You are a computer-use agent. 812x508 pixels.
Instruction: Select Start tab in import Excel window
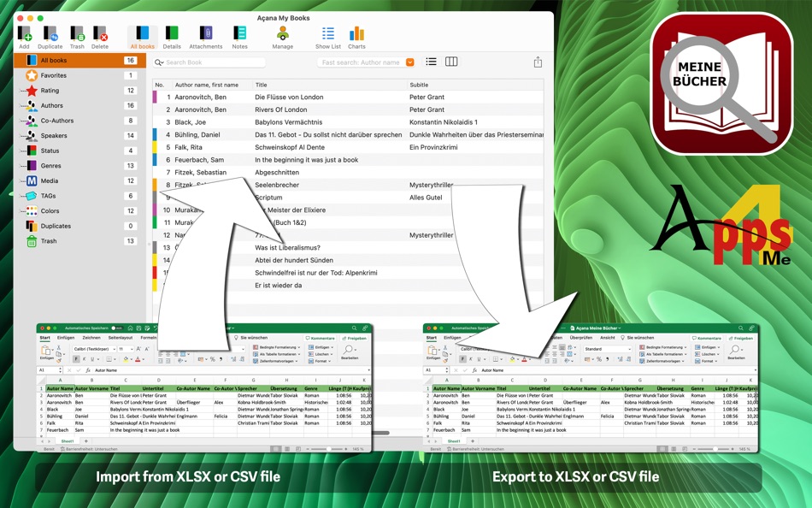(x=45, y=338)
